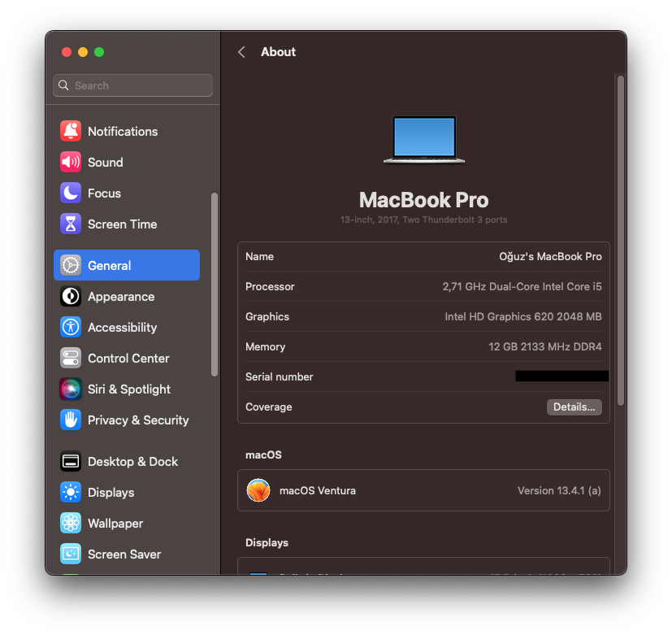Viewport: 672px width, 635px height.
Task: Select the Displays sun icon
Action: (71, 492)
